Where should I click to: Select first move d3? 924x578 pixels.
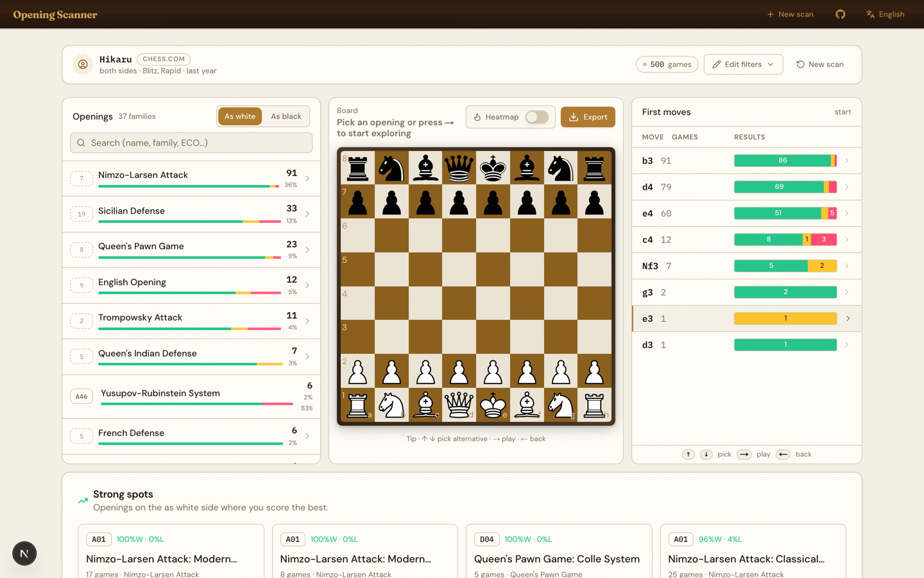[x=746, y=345]
